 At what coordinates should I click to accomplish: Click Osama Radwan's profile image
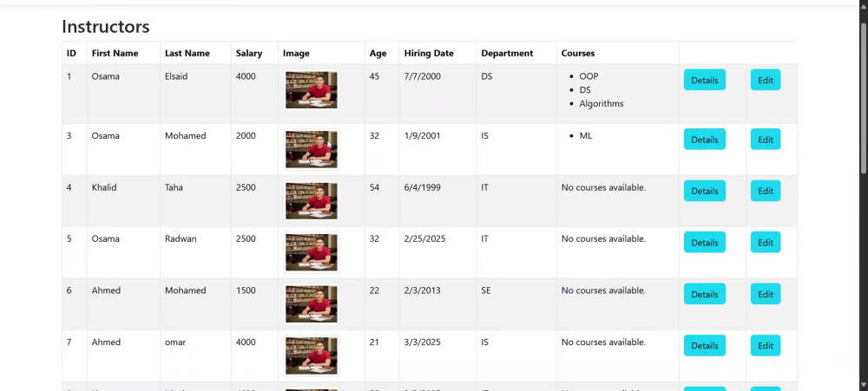coord(311,252)
